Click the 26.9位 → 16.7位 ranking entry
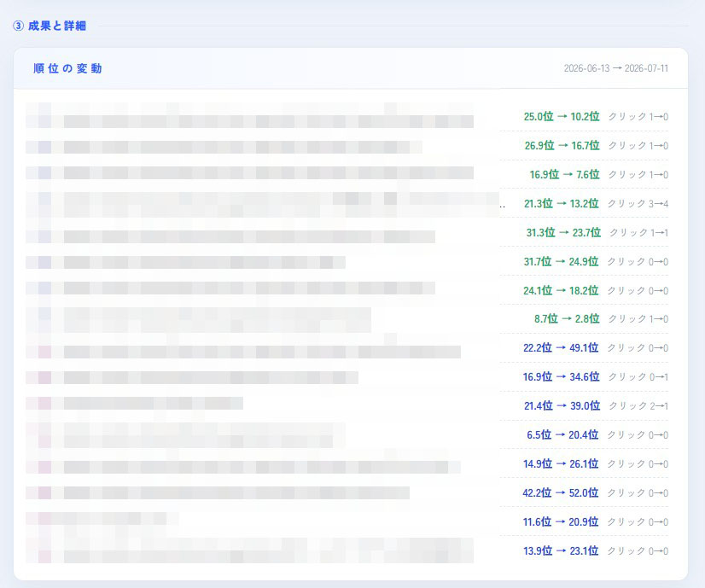Screen dimensions: 705x588 pos(562,146)
